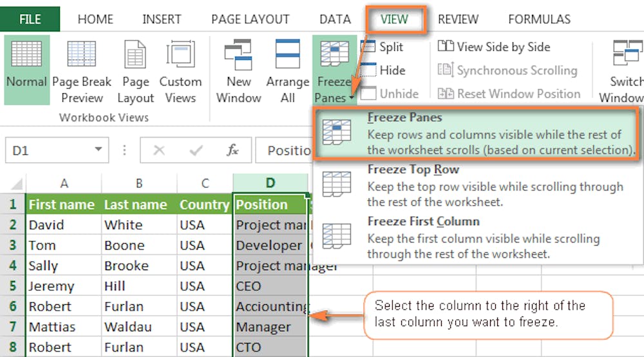Open the Name Box dropdown arrow
This screenshot has height=357, width=644.
click(98, 151)
